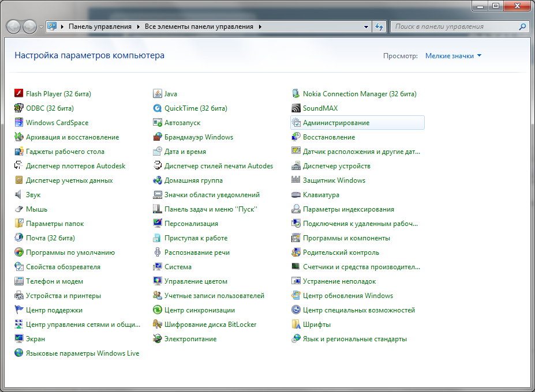Click the Персонализация monitor icon
Viewport: 535px width, 392px height.
click(x=158, y=223)
